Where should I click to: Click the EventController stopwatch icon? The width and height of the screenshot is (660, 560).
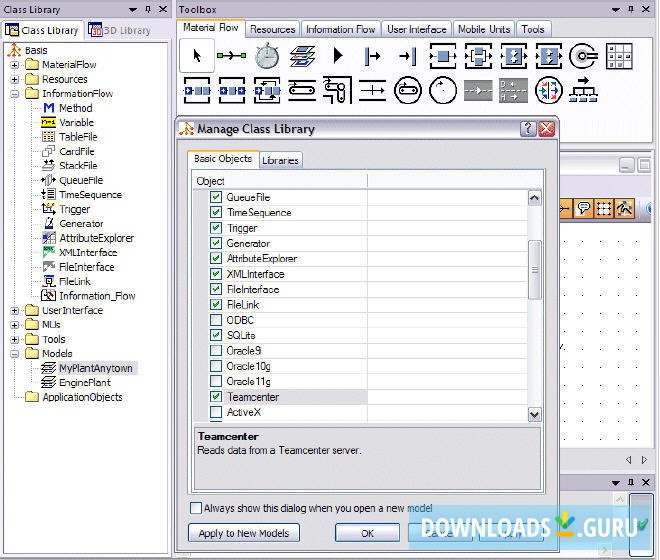click(x=267, y=56)
